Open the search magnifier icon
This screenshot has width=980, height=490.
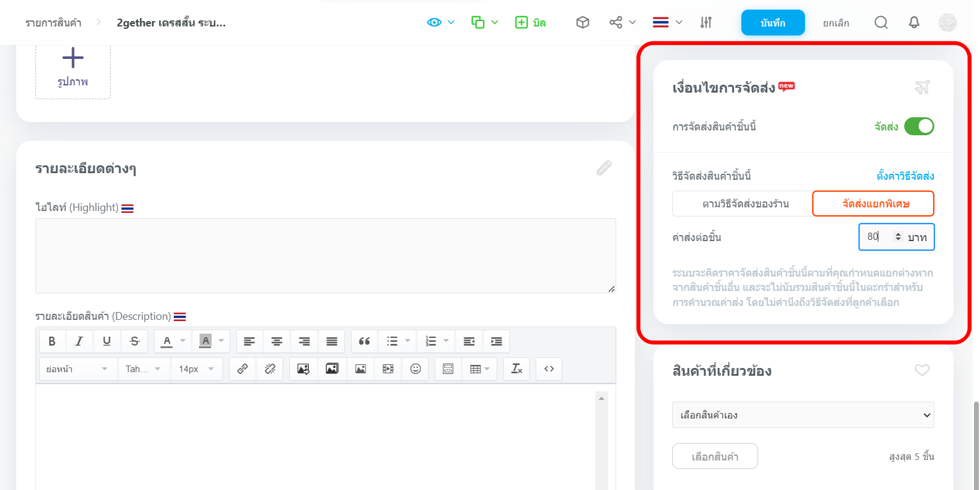(881, 23)
